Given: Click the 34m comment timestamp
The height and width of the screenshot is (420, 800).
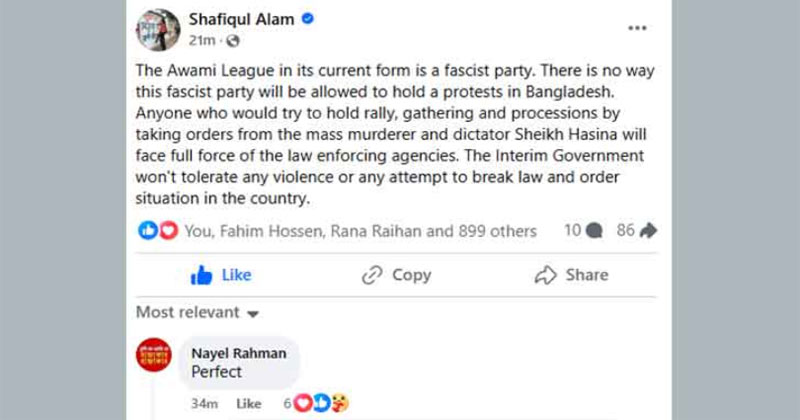Looking at the screenshot, I should (x=203, y=404).
